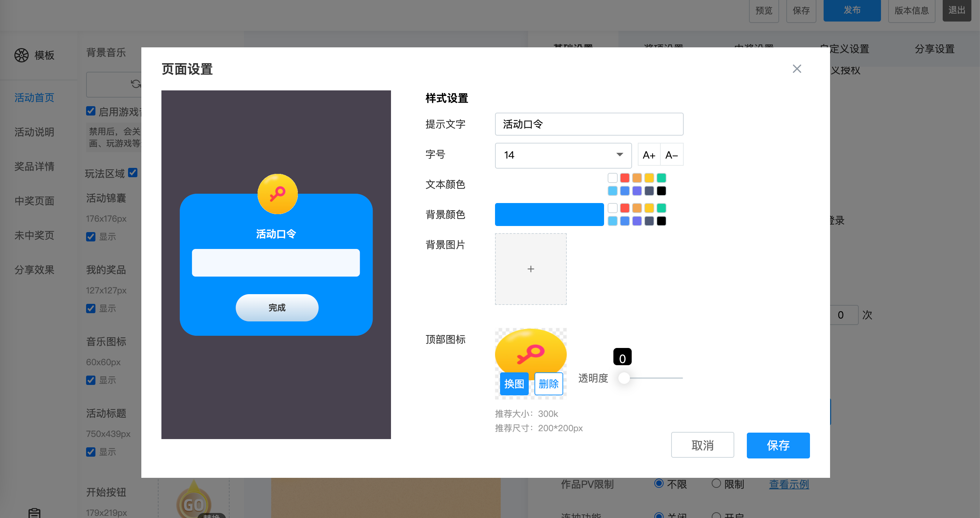Click the 退出 button

(x=957, y=10)
